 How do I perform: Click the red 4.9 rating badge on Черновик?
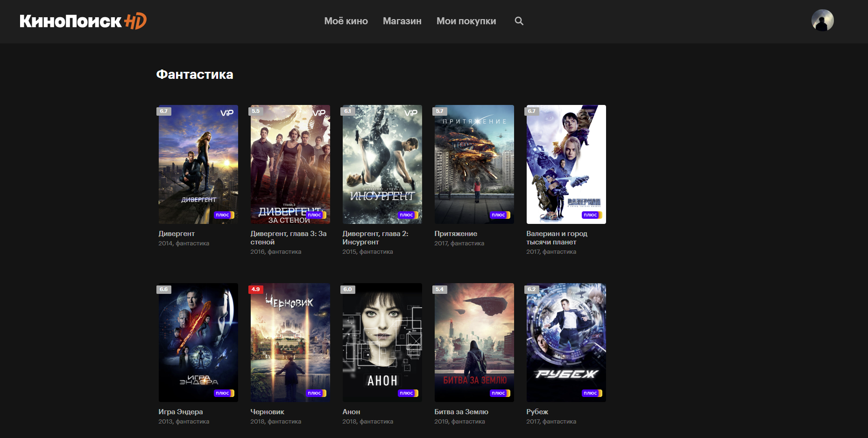pos(256,289)
